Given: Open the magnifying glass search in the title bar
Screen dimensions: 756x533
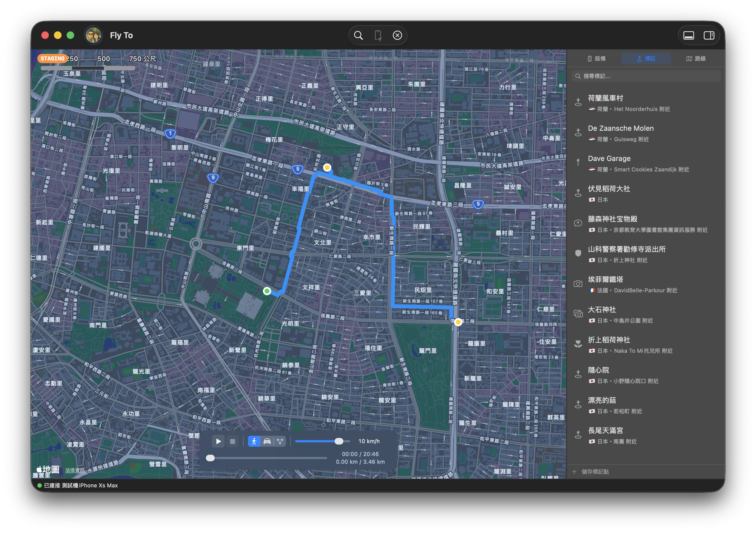Looking at the screenshot, I should (358, 35).
